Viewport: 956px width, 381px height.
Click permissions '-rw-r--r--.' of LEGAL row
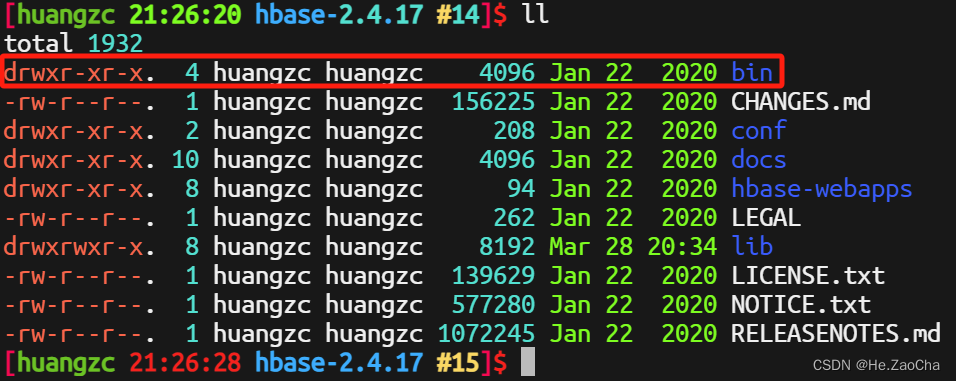79,218
